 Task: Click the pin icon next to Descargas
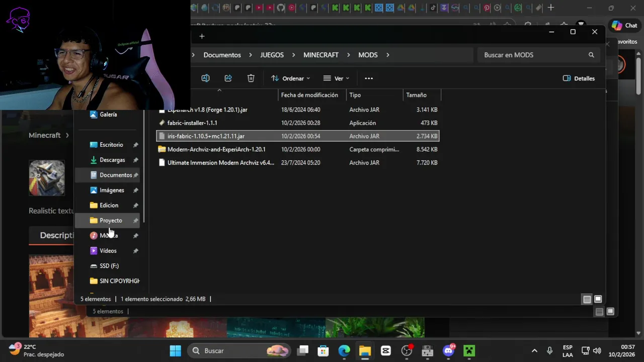(135, 160)
